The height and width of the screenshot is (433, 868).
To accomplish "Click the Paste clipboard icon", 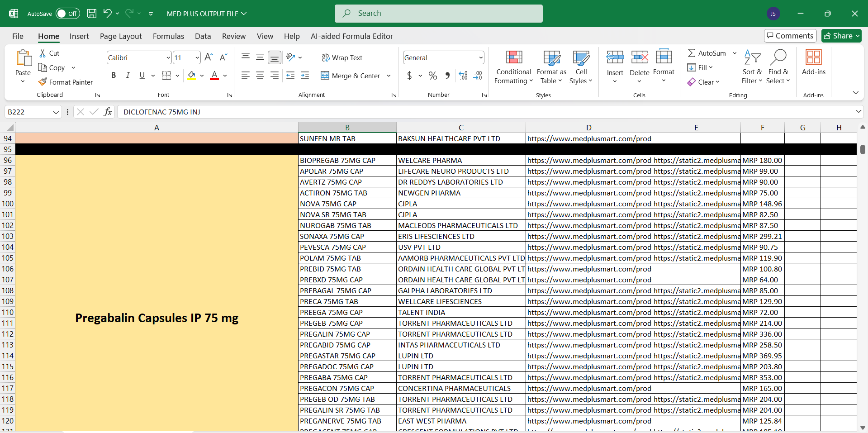I will [23, 58].
